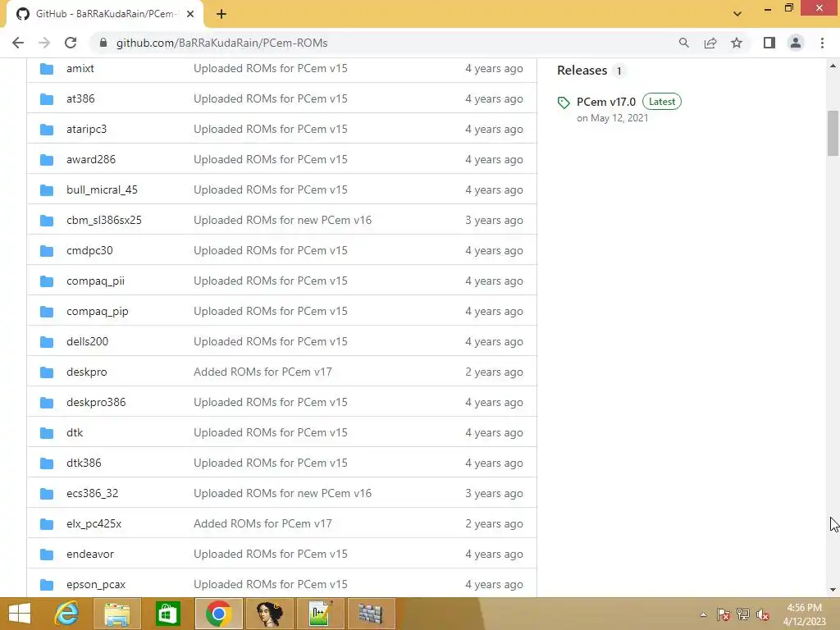This screenshot has width=840, height=630.
Task: Reload the current page
Action: [x=71, y=43]
